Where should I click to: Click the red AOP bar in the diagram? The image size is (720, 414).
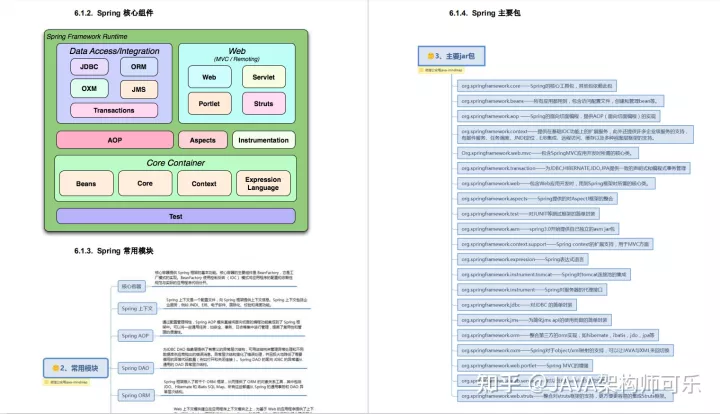pyautogui.click(x=115, y=140)
